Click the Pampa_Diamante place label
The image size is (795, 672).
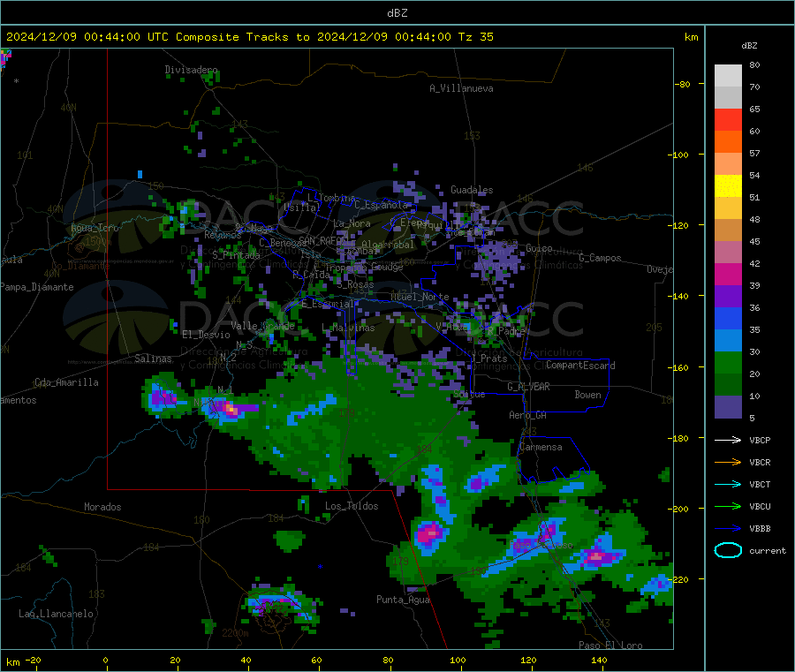pyautogui.click(x=37, y=287)
